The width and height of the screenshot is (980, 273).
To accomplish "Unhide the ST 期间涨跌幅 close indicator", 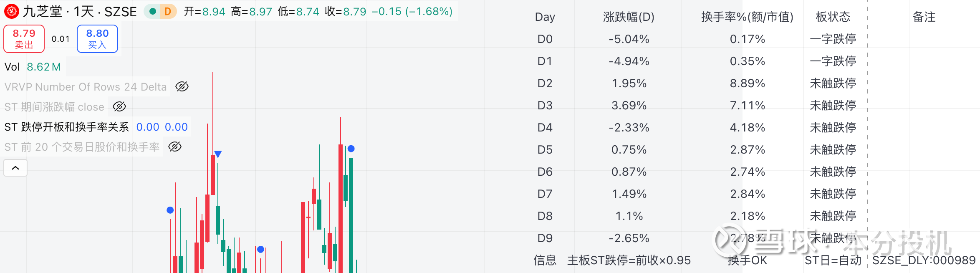I will [119, 107].
